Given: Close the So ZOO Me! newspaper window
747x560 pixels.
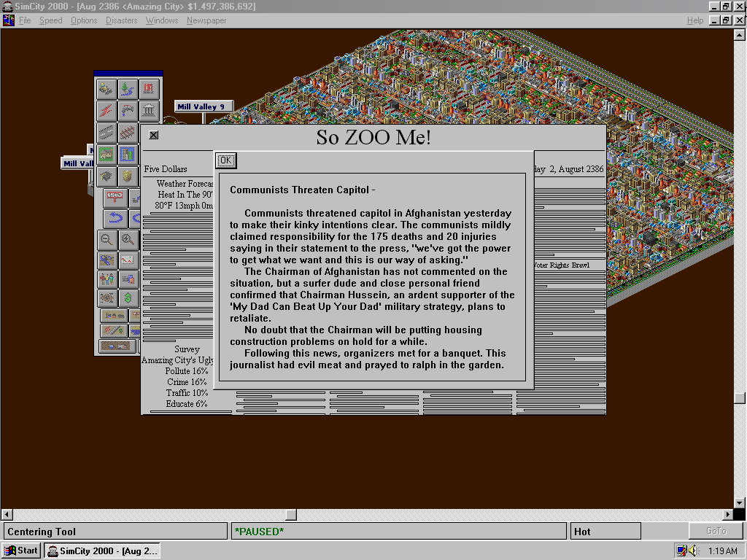Looking at the screenshot, I should 153,135.
